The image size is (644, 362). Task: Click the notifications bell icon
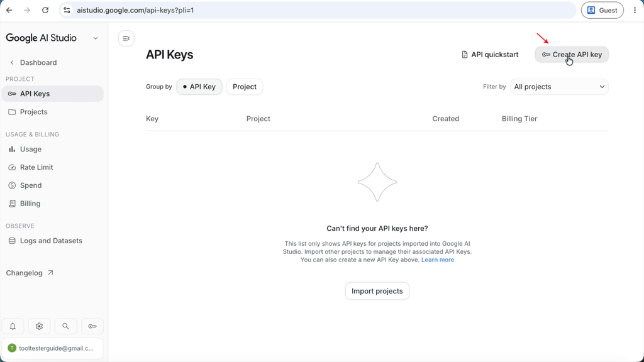[13, 326]
